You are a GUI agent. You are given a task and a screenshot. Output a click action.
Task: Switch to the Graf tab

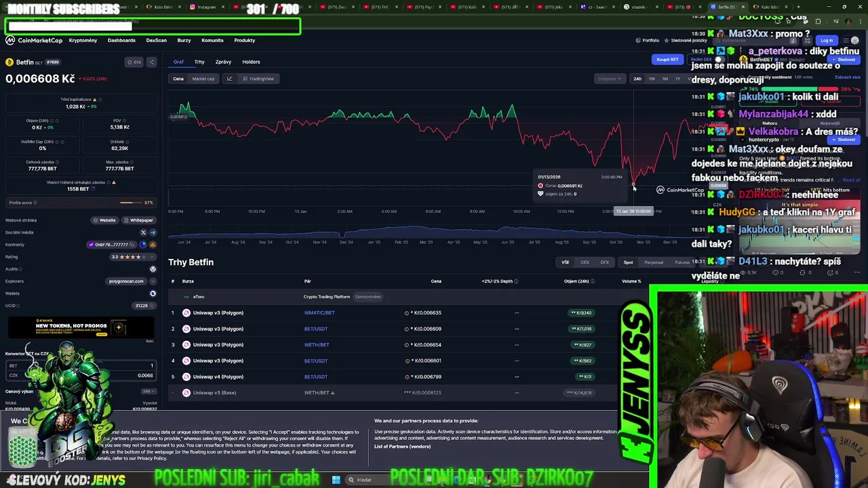[178, 62]
